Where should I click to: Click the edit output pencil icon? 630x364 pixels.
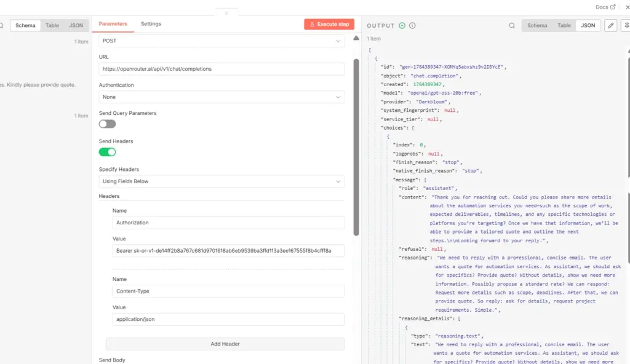(611, 25)
